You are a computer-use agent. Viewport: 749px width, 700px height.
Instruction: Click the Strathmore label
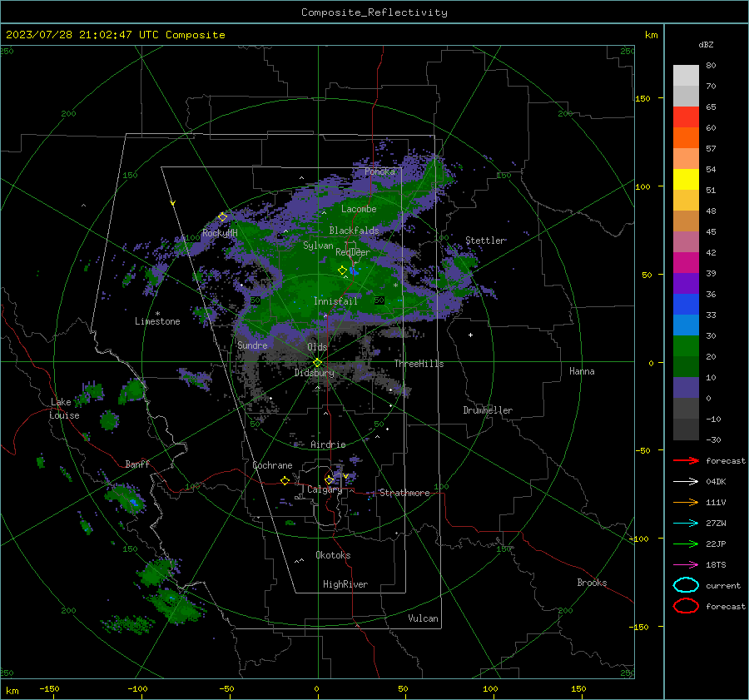pos(404,493)
